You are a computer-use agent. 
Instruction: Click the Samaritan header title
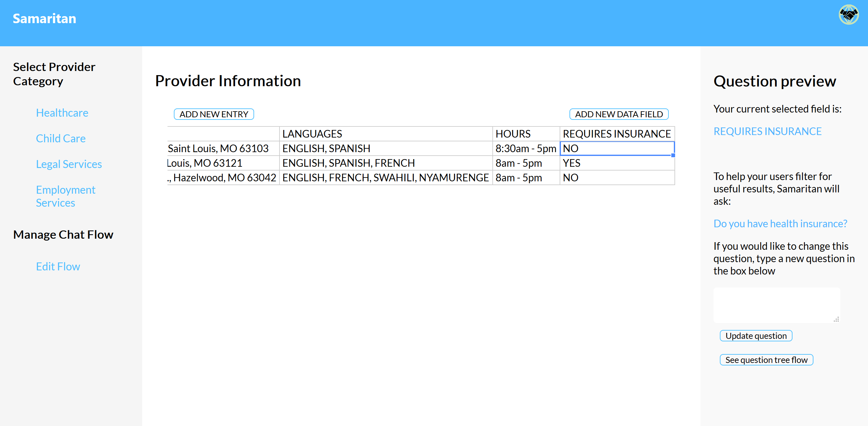coord(44,18)
